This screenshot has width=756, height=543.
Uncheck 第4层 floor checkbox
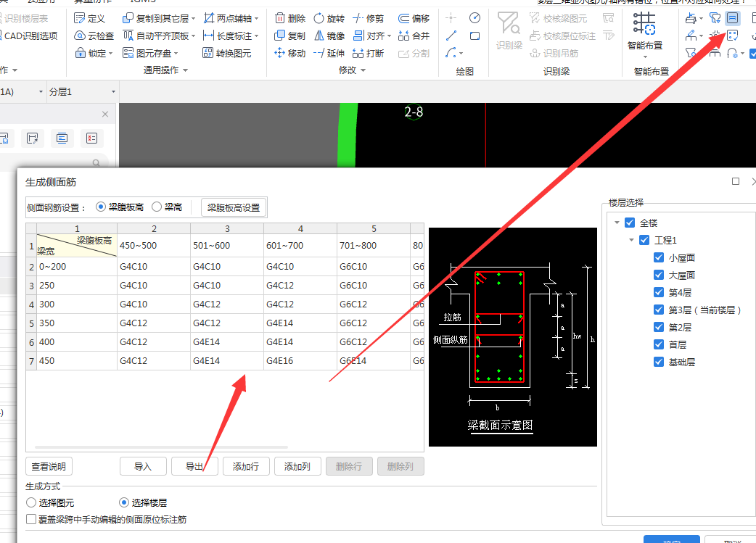tap(659, 292)
